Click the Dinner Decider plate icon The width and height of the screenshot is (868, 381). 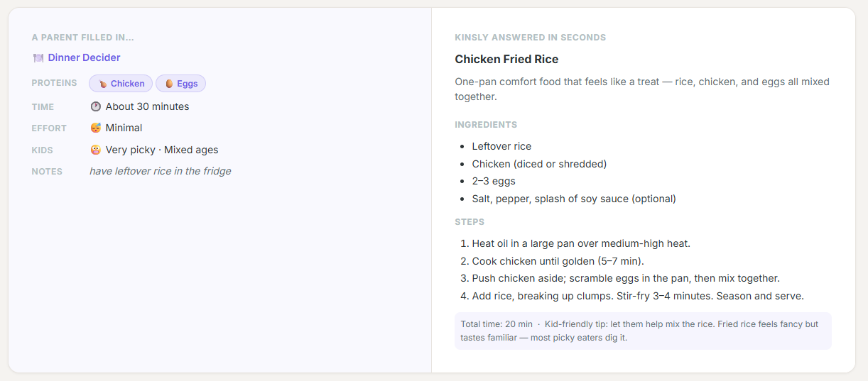(x=38, y=58)
